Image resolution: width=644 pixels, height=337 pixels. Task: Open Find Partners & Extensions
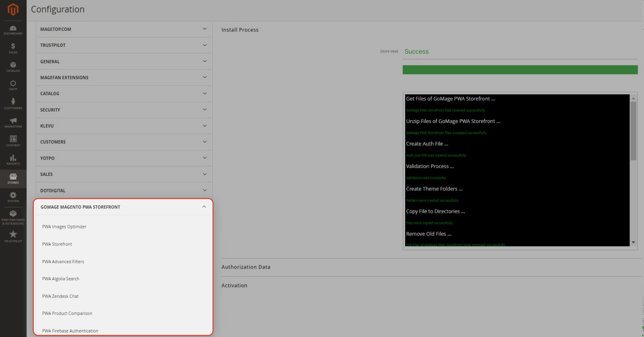pyautogui.click(x=13, y=218)
